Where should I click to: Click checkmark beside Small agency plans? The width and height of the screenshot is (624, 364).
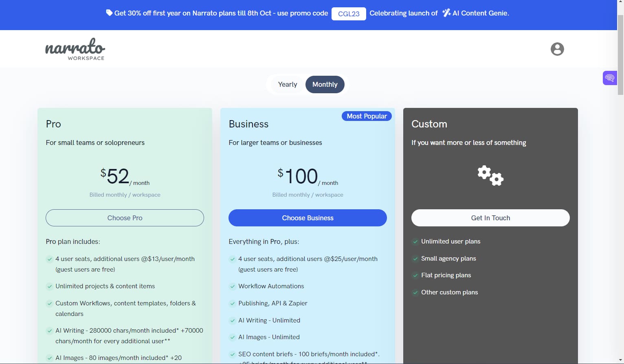tap(415, 259)
